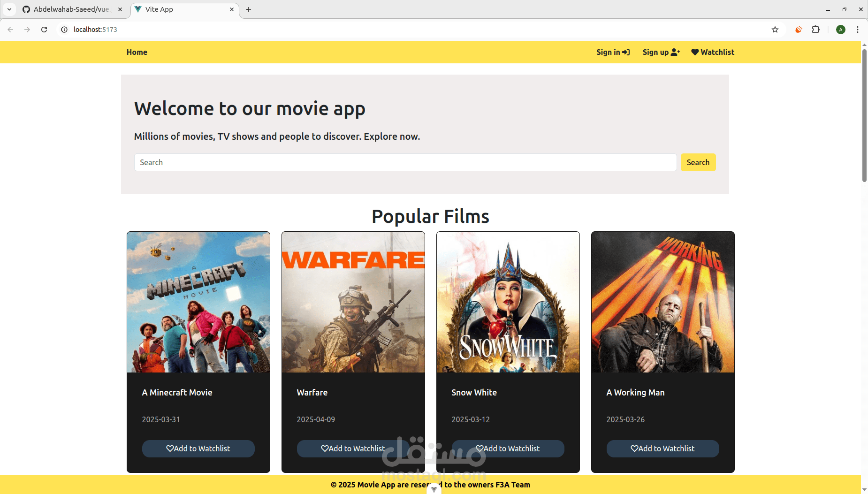Open the Watchlist page
The image size is (868, 494).
713,52
